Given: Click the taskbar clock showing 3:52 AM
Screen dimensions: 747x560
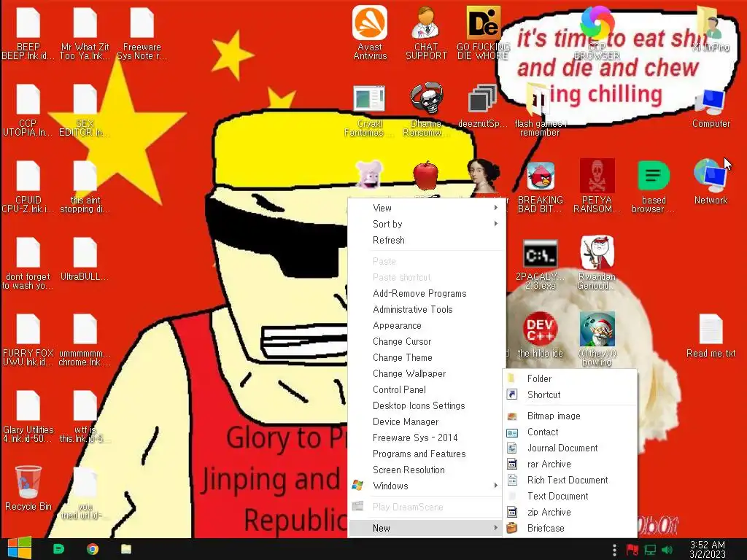Looking at the screenshot, I should [x=708, y=550].
